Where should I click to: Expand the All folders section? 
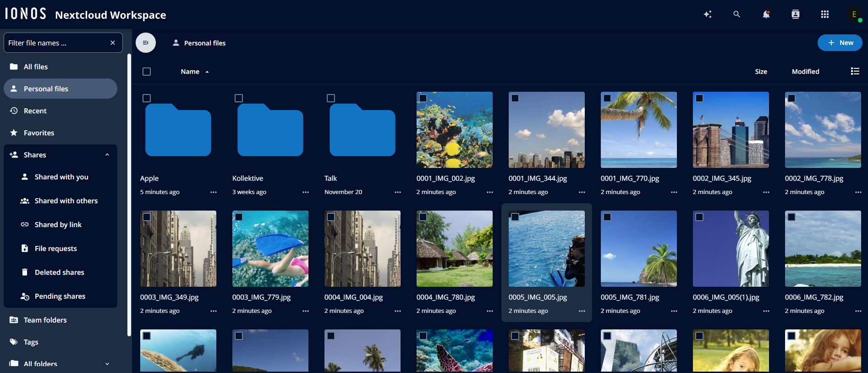107,364
